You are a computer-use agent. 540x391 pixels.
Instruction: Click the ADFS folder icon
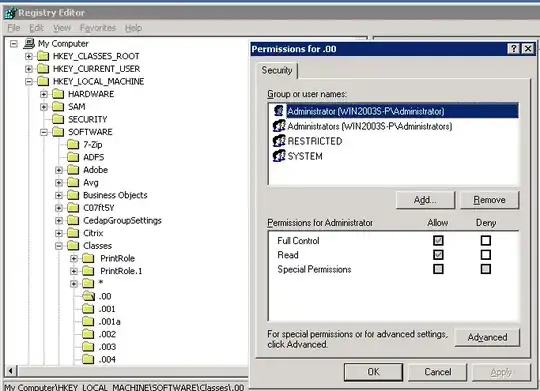point(73,157)
